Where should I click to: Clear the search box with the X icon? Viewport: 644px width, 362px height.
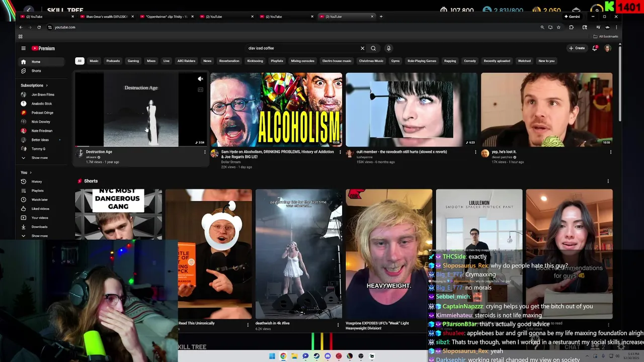pyautogui.click(x=362, y=48)
